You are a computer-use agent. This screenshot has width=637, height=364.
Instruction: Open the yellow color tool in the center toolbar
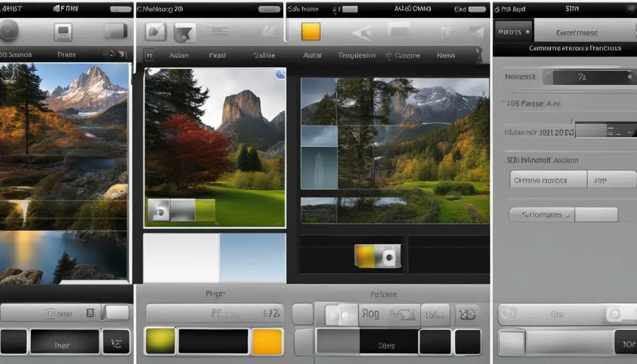[x=310, y=32]
